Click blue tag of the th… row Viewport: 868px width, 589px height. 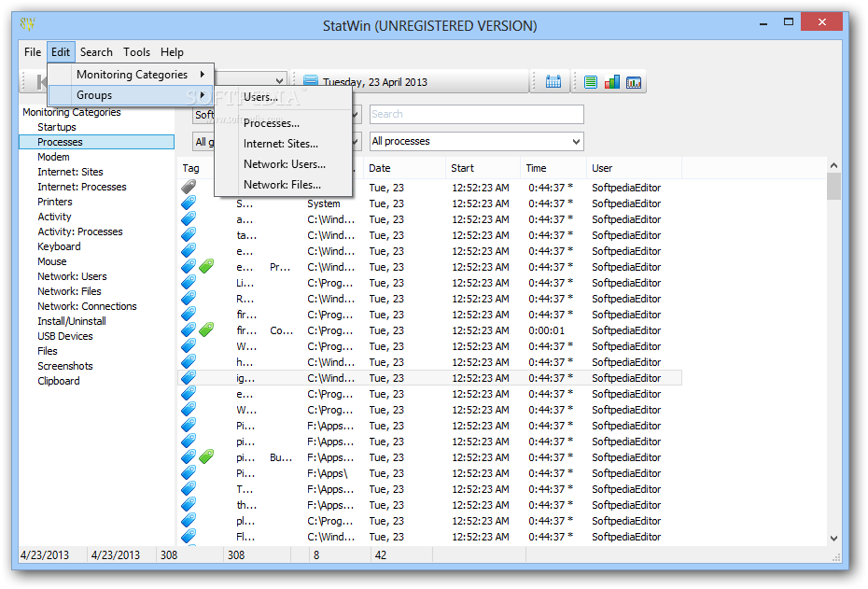[x=189, y=505]
